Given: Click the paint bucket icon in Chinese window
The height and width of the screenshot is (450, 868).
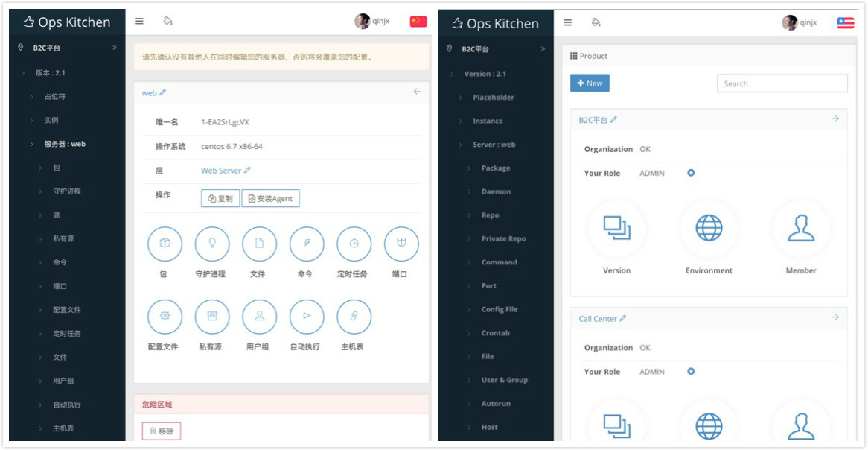Looking at the screenshot, I should [x=167, y=21].
